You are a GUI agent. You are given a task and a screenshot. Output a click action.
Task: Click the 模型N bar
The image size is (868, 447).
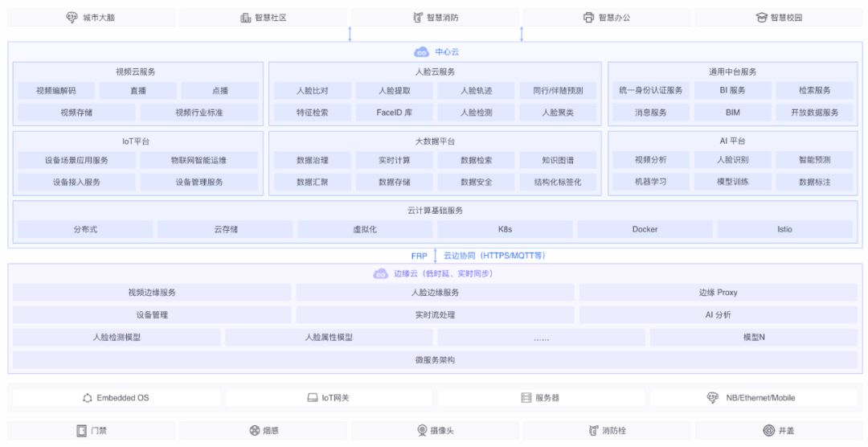(754, 338)
